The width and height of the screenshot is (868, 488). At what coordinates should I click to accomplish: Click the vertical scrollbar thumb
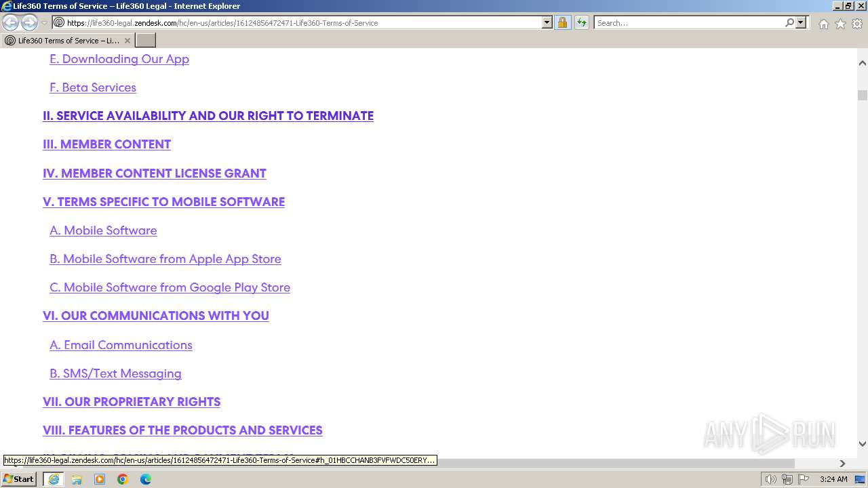point(862,96)
